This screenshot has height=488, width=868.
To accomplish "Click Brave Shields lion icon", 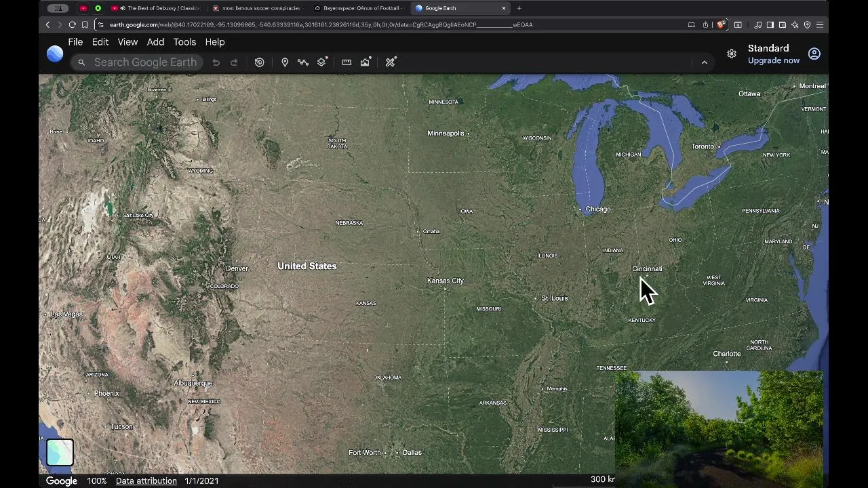I will (x=721, y=25).
